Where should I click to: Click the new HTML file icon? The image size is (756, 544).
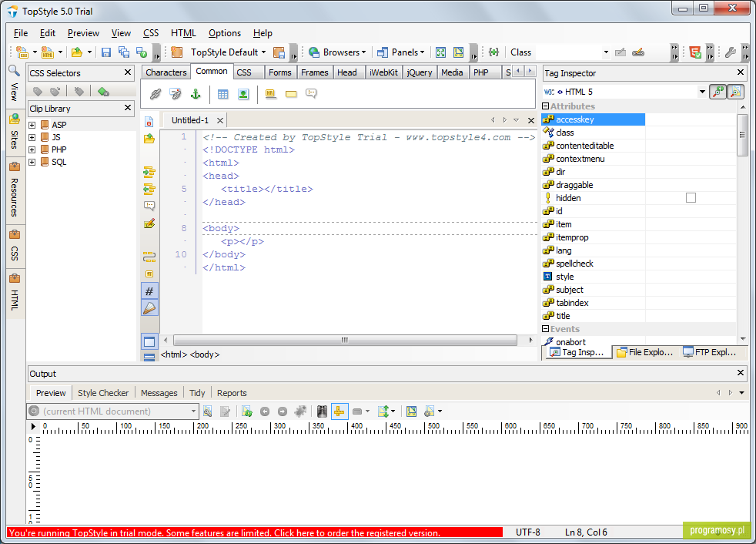coord(47,52)
